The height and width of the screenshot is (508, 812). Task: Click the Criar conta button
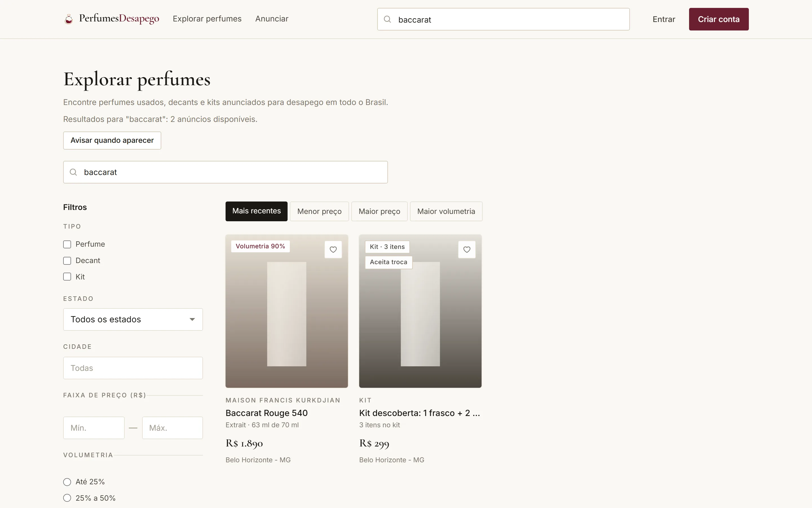(x=719, y=19)
